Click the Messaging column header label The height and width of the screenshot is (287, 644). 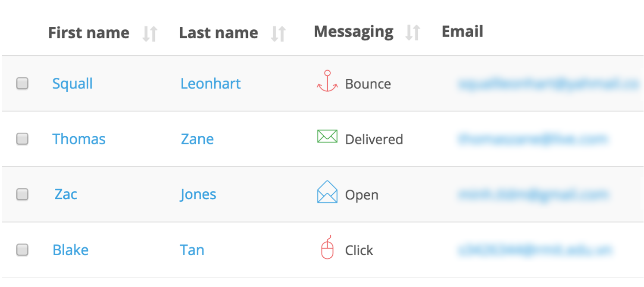[x=353, y=31]
